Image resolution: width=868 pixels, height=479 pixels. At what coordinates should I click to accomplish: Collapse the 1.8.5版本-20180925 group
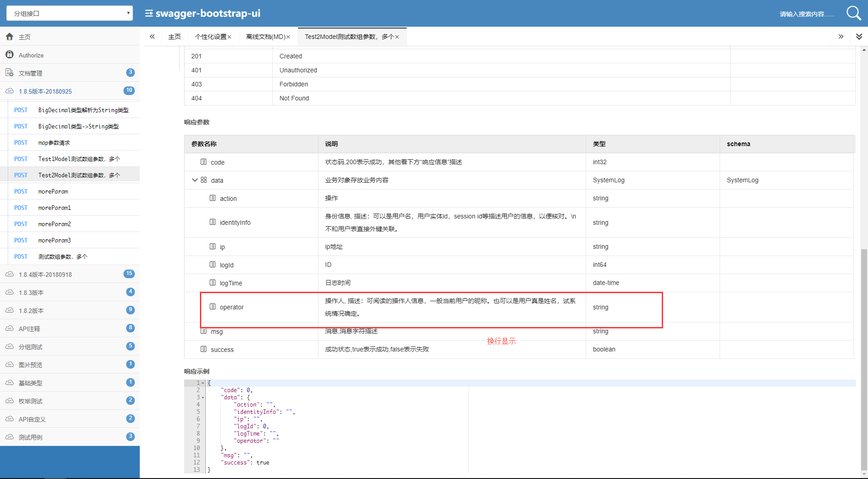click(45, 91)
